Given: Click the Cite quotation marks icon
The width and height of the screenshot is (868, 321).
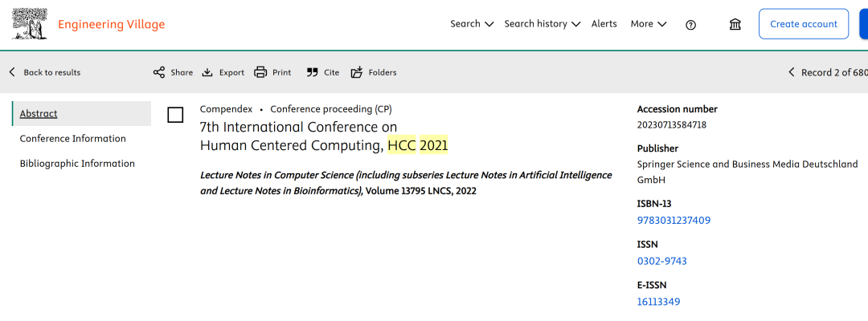Looking at the screenshot, I should tap(312, 72).
